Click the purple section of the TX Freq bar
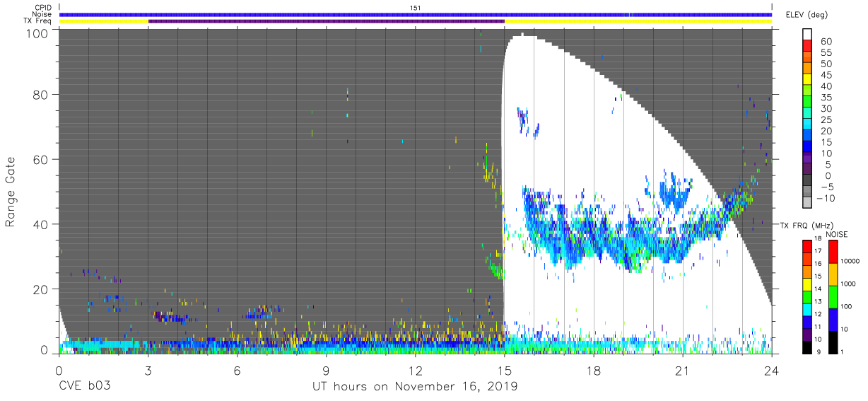 326,21
